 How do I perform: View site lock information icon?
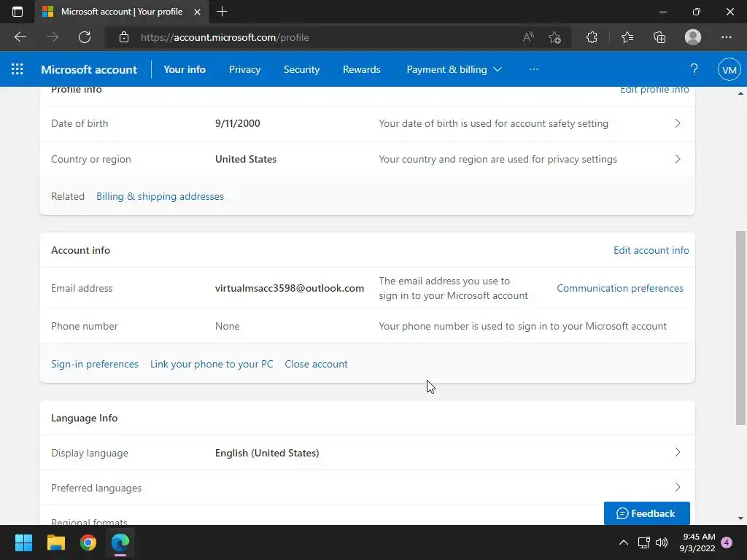click(x=124, y=37)
